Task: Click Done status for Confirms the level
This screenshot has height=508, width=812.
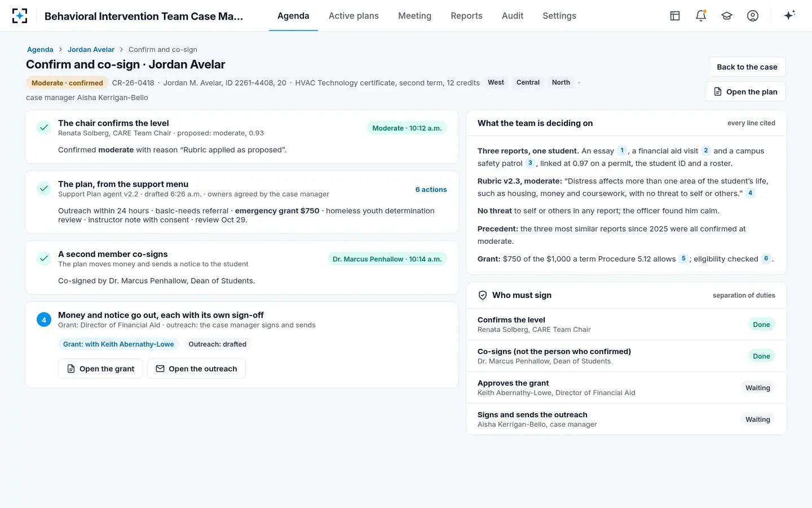Action: pos(761,325)
